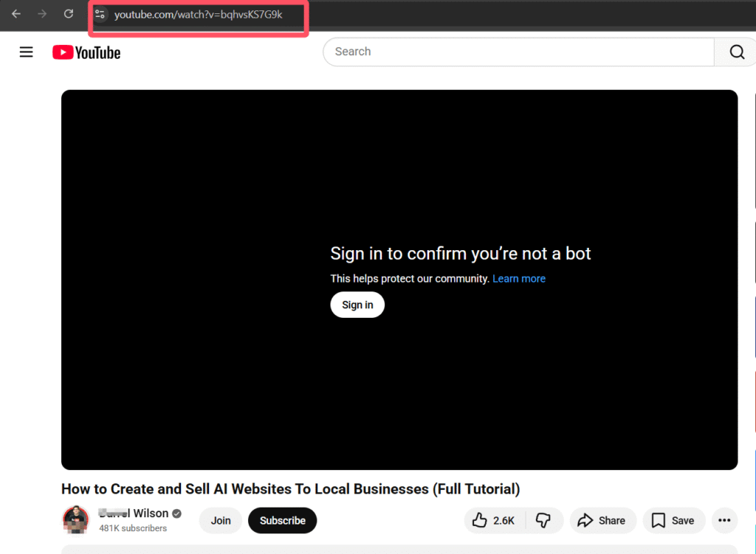The image size is (756, 554).
Task: Reload the page with the refresh icon
Action: [x=68, y=13]
